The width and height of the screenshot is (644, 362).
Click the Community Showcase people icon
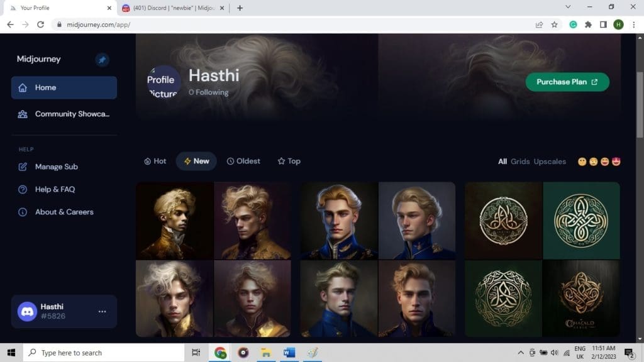pos(23,114)
